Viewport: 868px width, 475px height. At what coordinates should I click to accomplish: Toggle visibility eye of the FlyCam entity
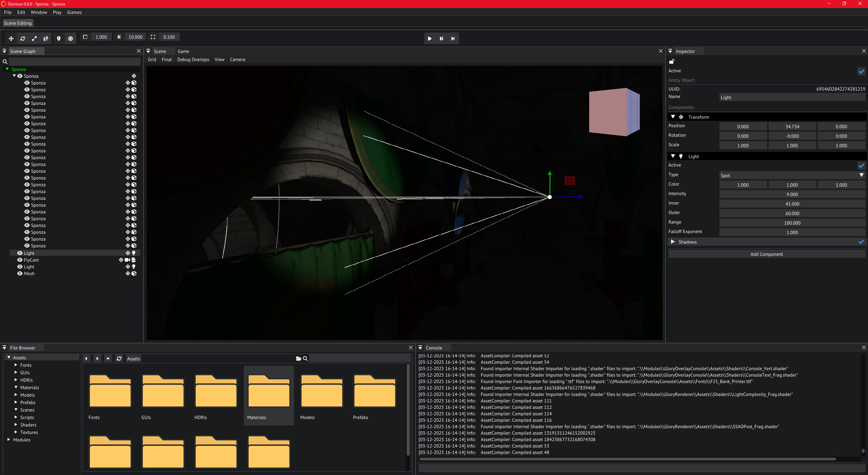(x=20, y=260)
